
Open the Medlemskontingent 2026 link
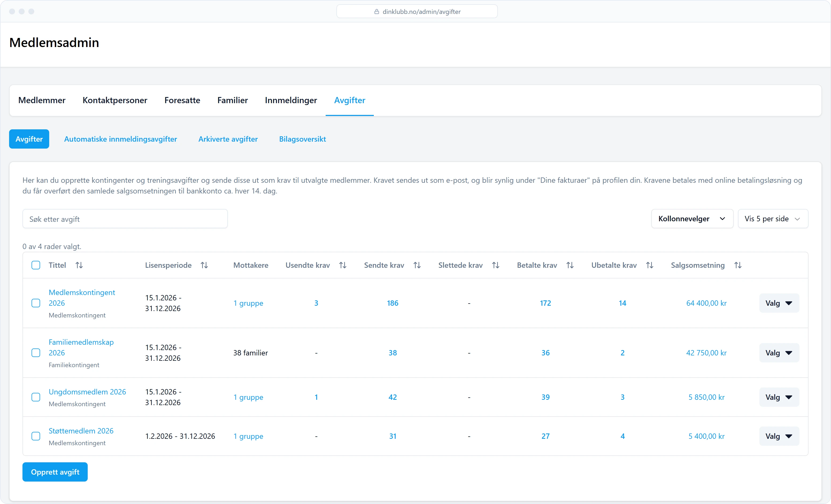point(82,298)
